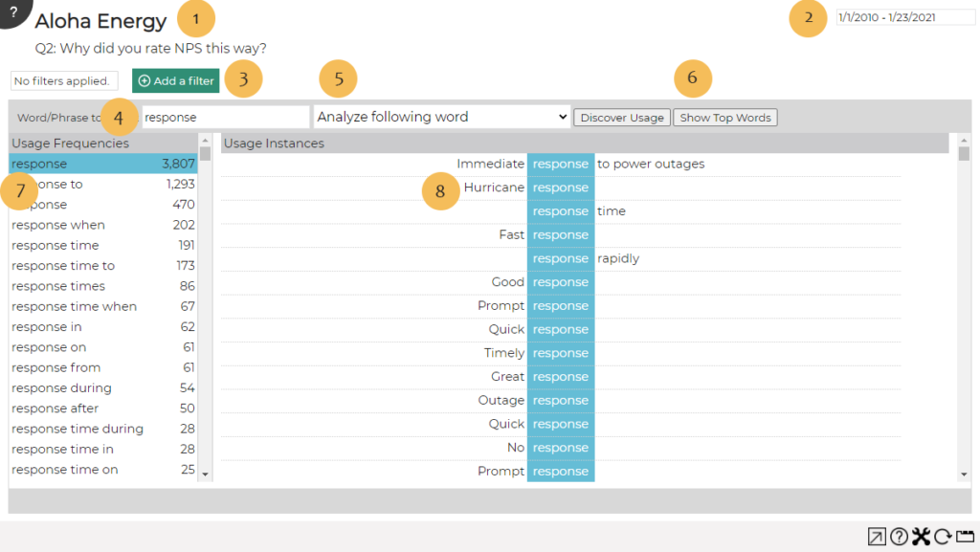
Task: Click the date range field showing 1/1/2010
Action: click(905, 16)
